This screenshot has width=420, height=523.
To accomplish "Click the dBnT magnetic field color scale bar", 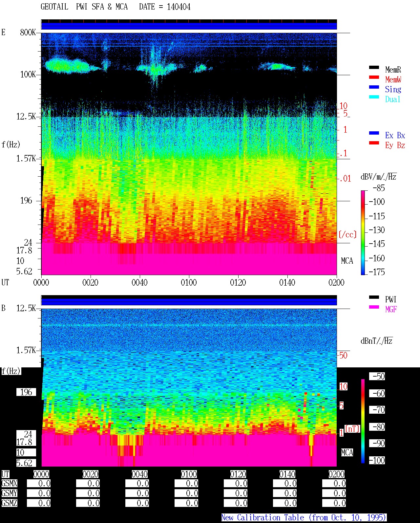I will 363,421.
